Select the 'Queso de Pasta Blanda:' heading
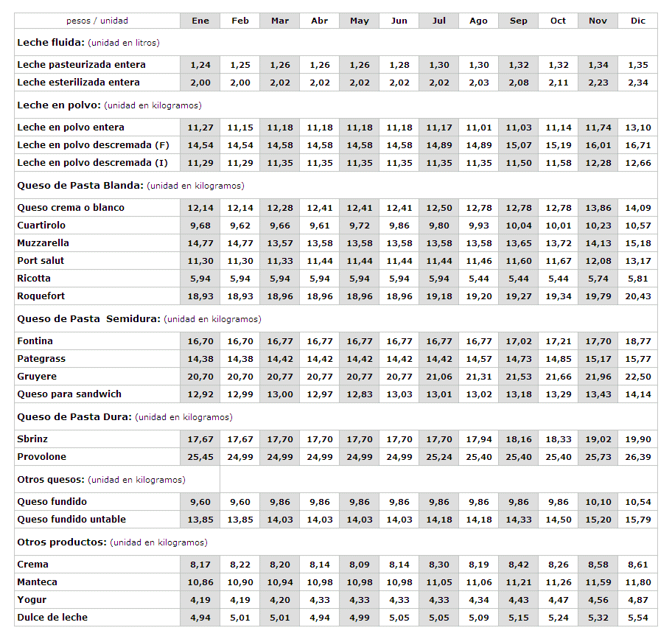672x639 pixels. coord(80,185)
